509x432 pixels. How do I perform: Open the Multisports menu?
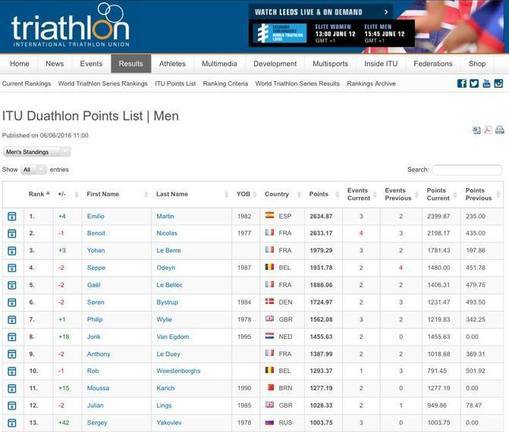coord(330,64)
